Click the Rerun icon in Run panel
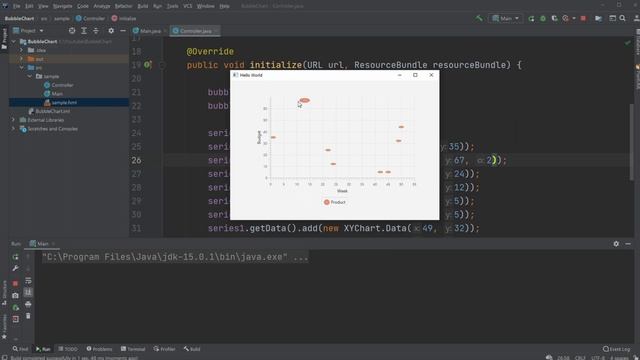Image resolution: width=640 pixels, height=360 pixels. [x=15, y=257]
